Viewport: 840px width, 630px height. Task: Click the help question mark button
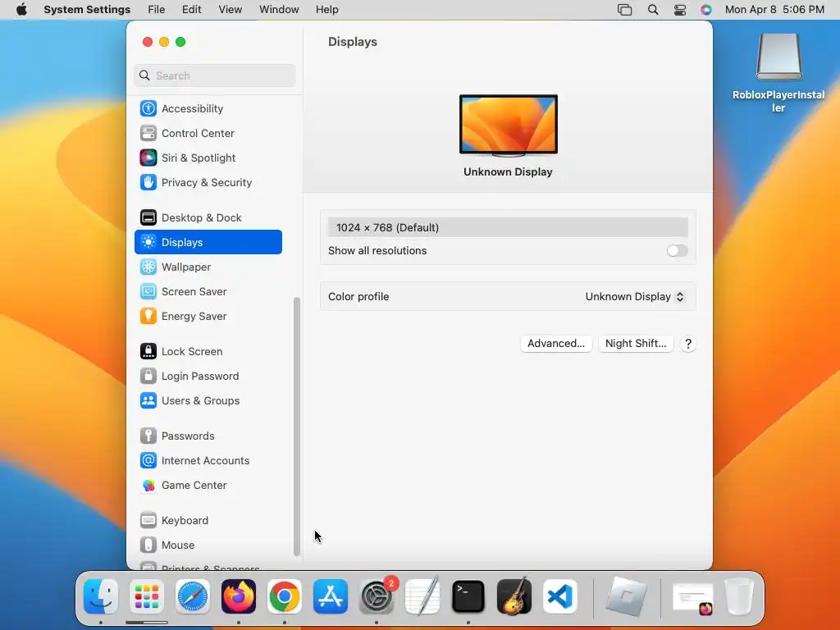(688, 344)
